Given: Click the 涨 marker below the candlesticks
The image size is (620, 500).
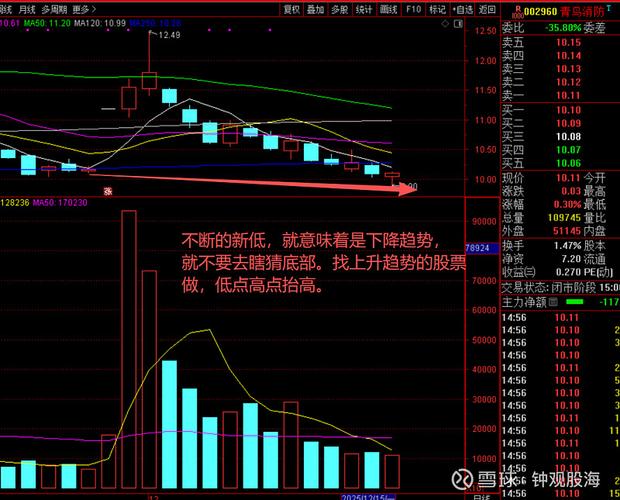Looking at the screenshot, I should pyautogui.click(x=108, y=191).
